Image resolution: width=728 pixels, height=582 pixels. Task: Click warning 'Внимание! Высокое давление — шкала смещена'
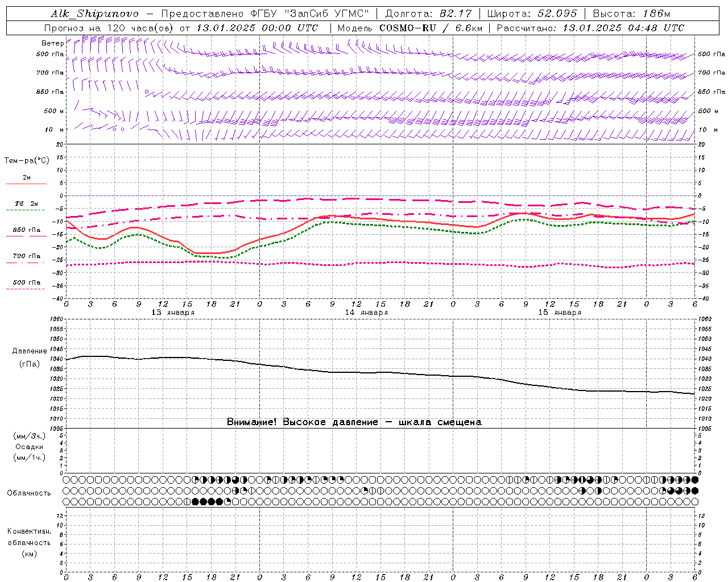pyautogui.click(x=354, y=422)
